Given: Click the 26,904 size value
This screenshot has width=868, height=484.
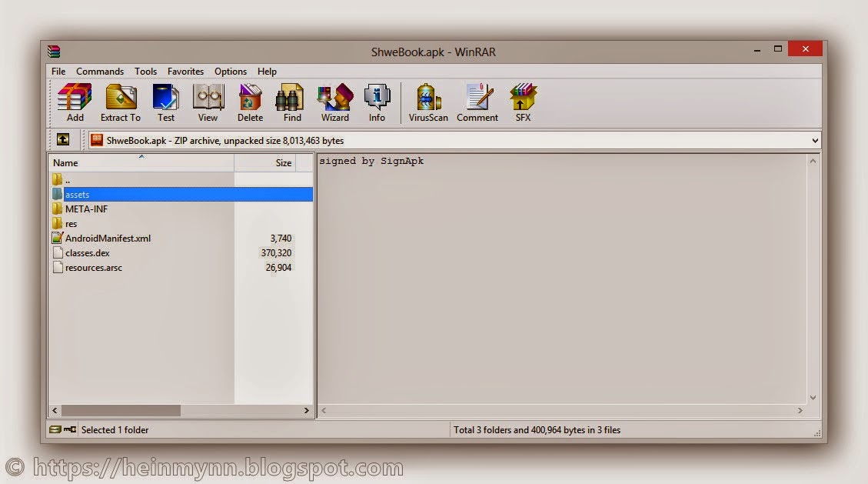Looking at the screenshot, I should [x=278, y=268].
